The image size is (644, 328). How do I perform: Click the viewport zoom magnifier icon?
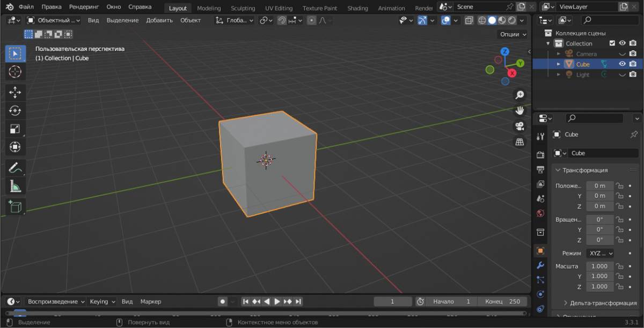click(x=519, y=95)
